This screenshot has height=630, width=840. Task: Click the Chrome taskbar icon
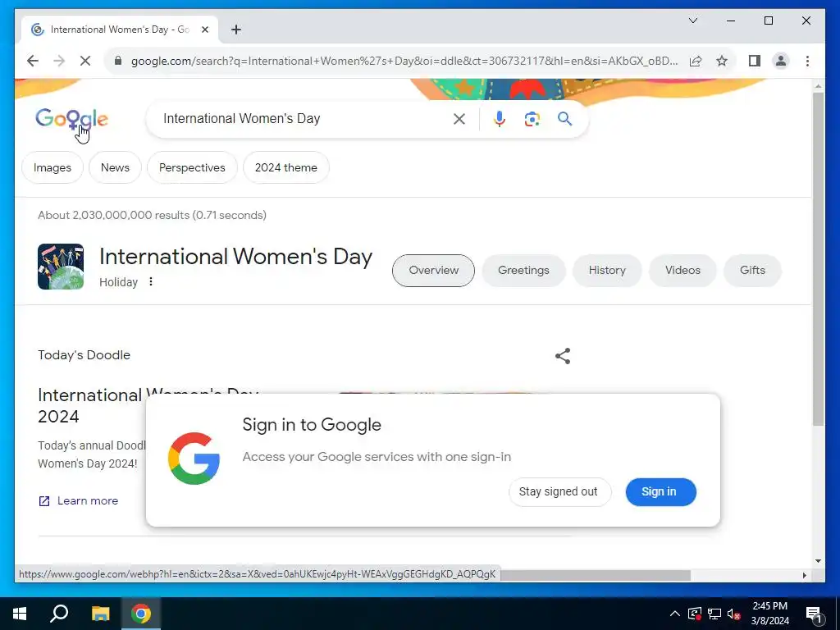coord(141,614)
